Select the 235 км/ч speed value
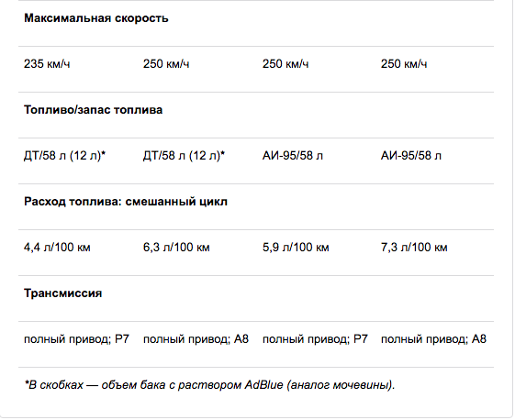 [x=47, y=63]
